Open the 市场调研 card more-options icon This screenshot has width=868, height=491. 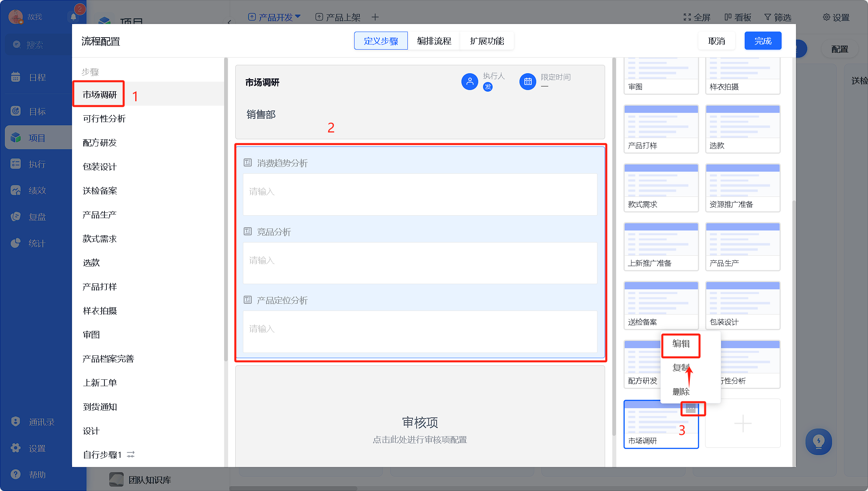691,409
